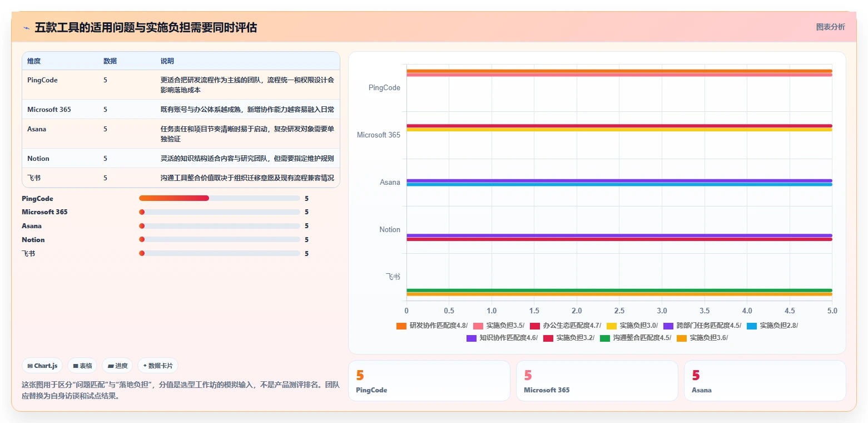
Task: Click the purple Notion chart bar
Action: pos(619,235)
